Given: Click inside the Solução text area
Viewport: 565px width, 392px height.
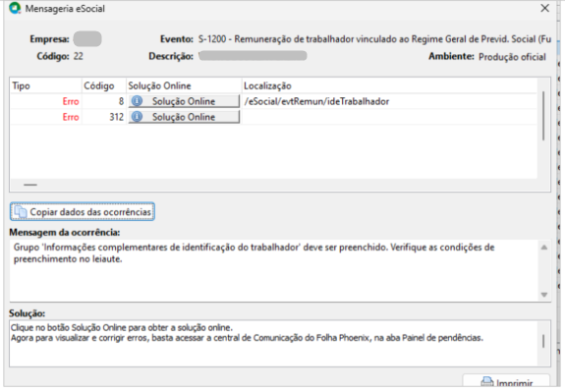Looking at the screenshot, I should (273, 343).
